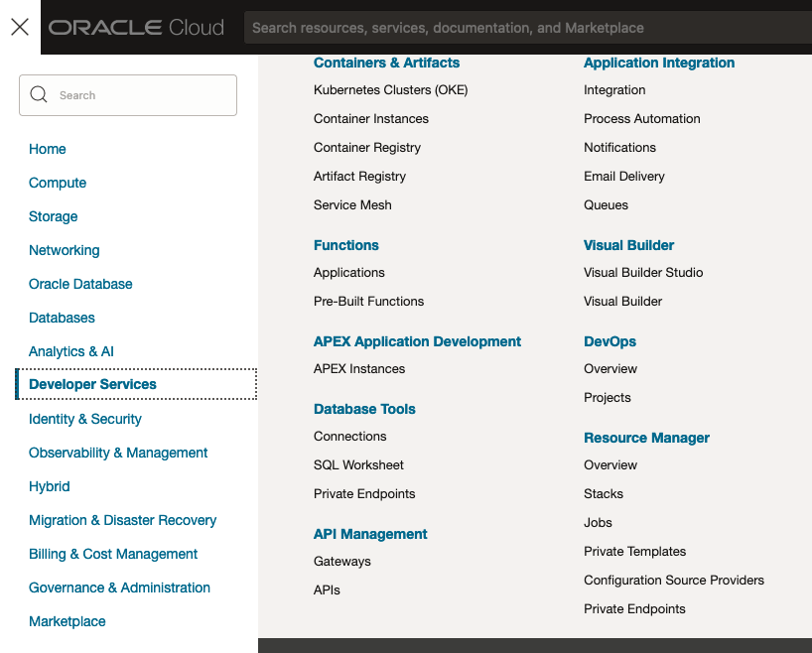Launch SQL Worksheet
This screenshot has width=812, height=653.
pyautogui.click(x=358, y=464)
